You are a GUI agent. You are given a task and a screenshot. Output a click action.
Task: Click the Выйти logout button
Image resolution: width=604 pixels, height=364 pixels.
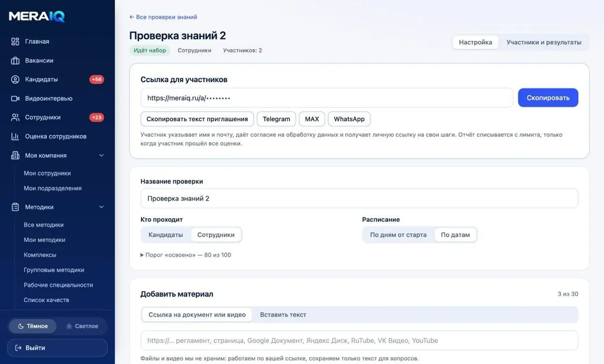point(57,348)
